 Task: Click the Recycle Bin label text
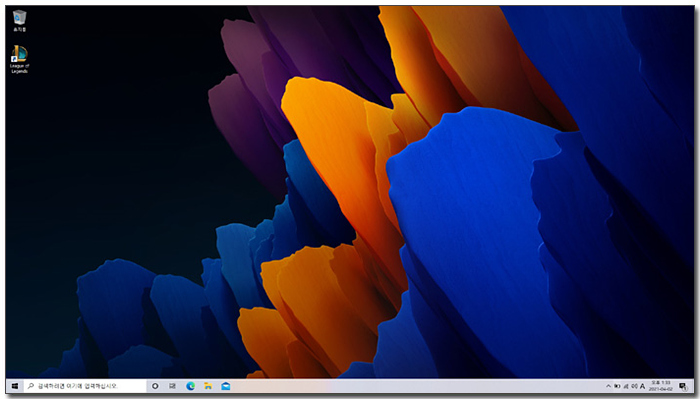click(x=19, y=29)
